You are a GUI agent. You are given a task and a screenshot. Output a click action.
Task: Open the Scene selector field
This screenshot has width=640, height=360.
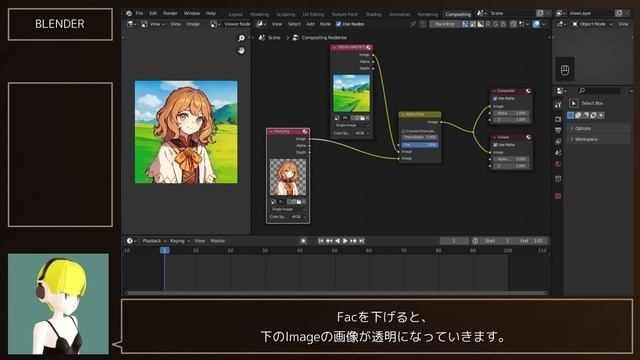click(512, 13)
